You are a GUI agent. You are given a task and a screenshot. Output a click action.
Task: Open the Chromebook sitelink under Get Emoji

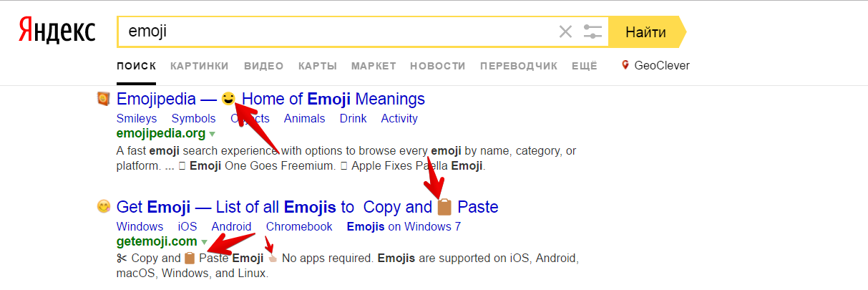(x=299, y=226)
